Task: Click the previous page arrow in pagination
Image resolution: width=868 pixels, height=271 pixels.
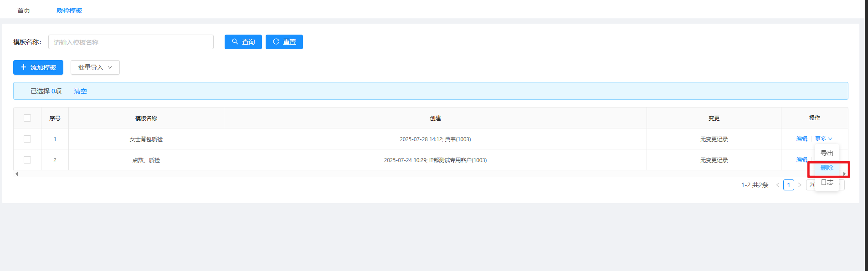Action: coord(777,185)
